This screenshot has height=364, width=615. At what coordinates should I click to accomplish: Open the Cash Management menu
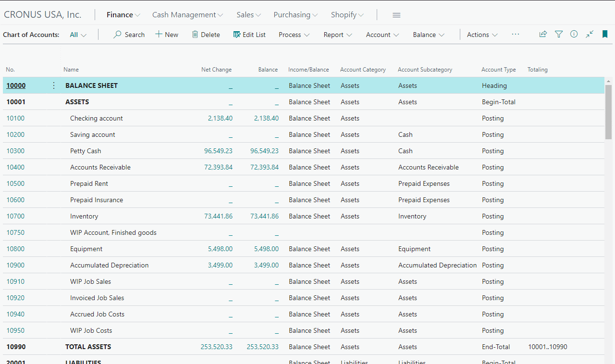click(x=187, y=15)
